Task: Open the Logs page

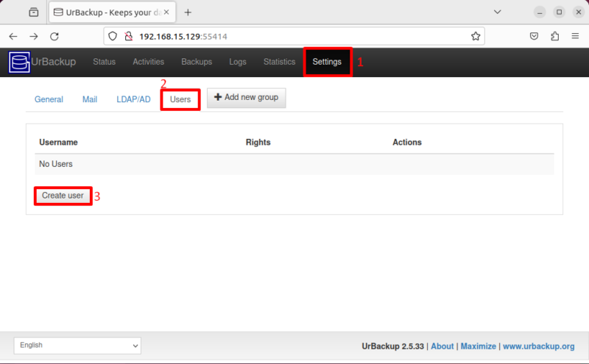Action: click(x=238, y=62)
